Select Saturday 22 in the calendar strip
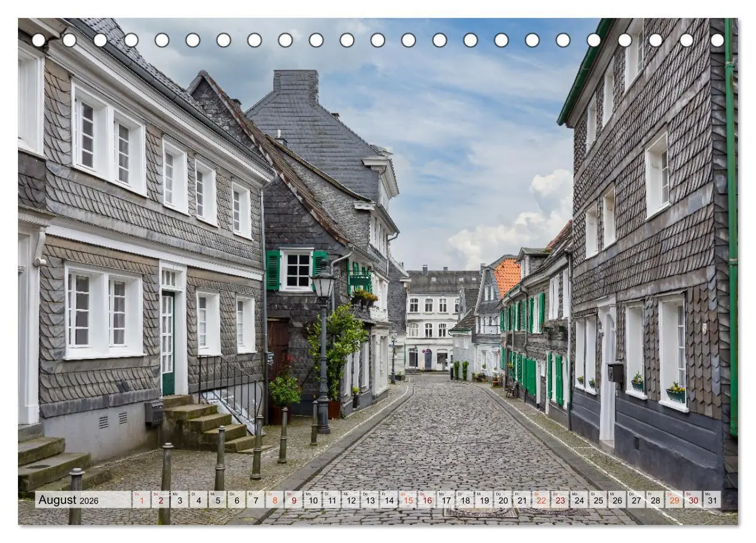The width and height of the screenshot is (756, 543). click(x=541, y=500)
